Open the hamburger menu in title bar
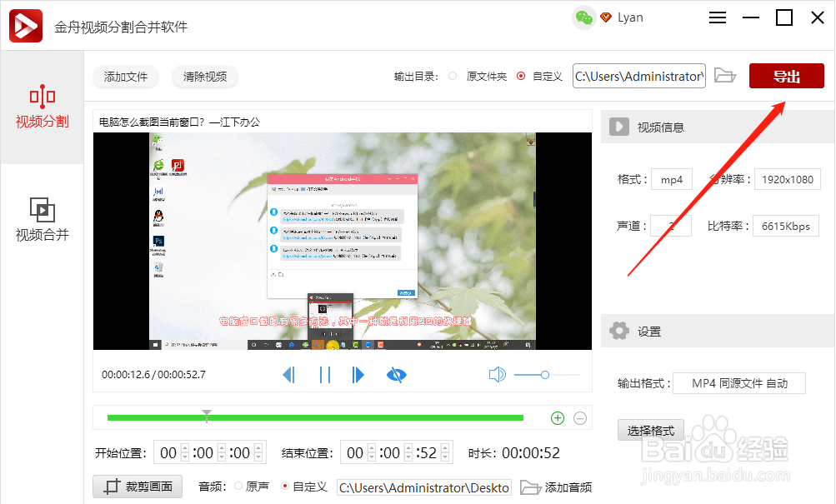 click(x=717, y=17)
